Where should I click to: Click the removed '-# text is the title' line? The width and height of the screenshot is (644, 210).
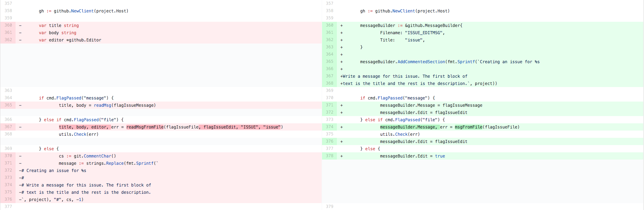pos(85,192)
